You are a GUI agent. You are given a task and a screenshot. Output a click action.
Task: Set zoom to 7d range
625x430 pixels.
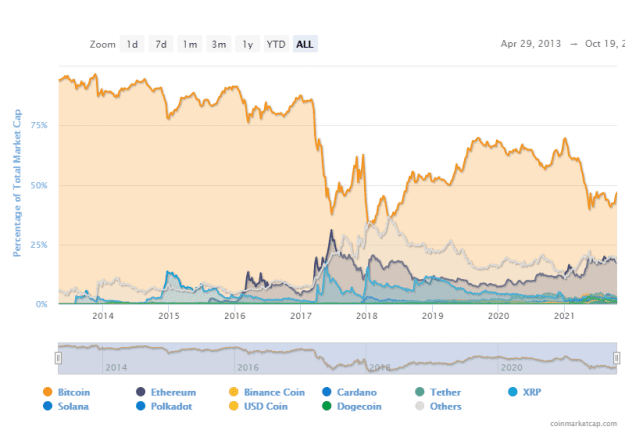(161, 44)
